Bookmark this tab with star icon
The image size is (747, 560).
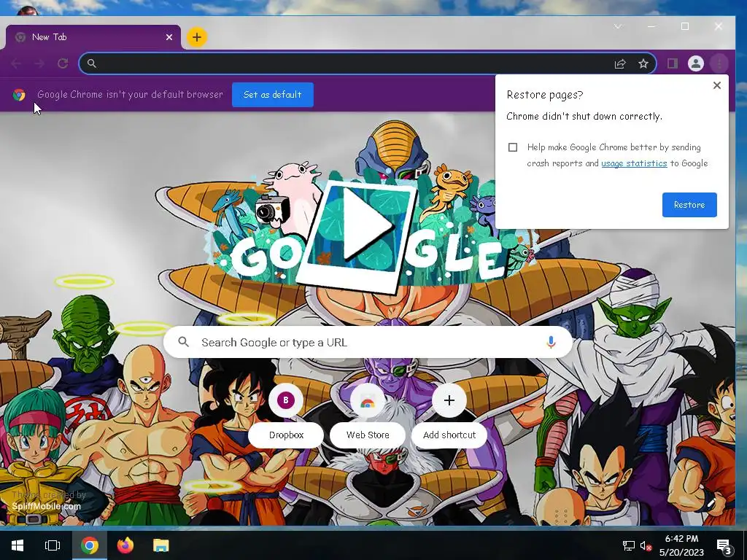[643, 64]
